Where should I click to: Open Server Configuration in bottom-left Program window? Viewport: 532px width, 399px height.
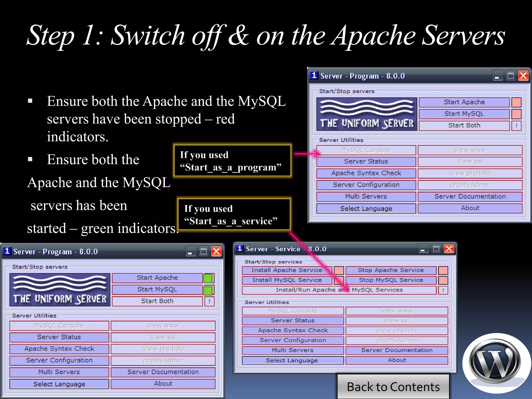click(x=59, y=361)
